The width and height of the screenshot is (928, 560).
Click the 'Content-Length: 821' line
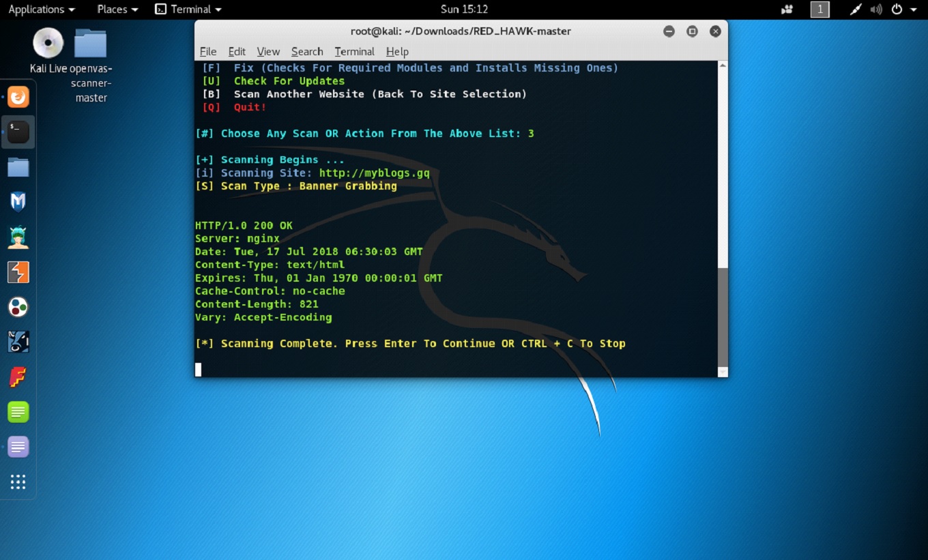pos(257,305)
